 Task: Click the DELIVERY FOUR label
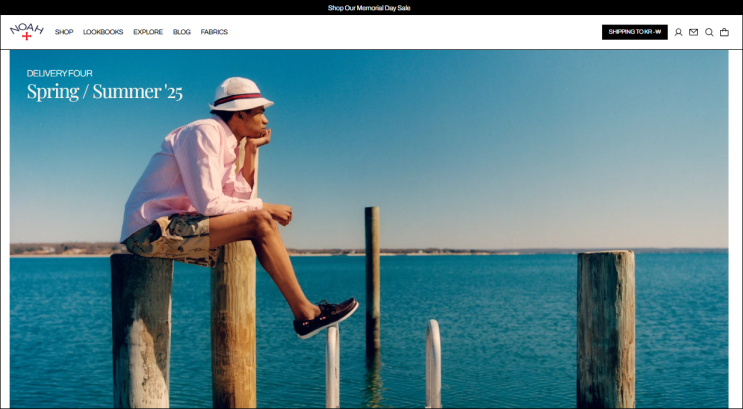(x=59, y=73)
